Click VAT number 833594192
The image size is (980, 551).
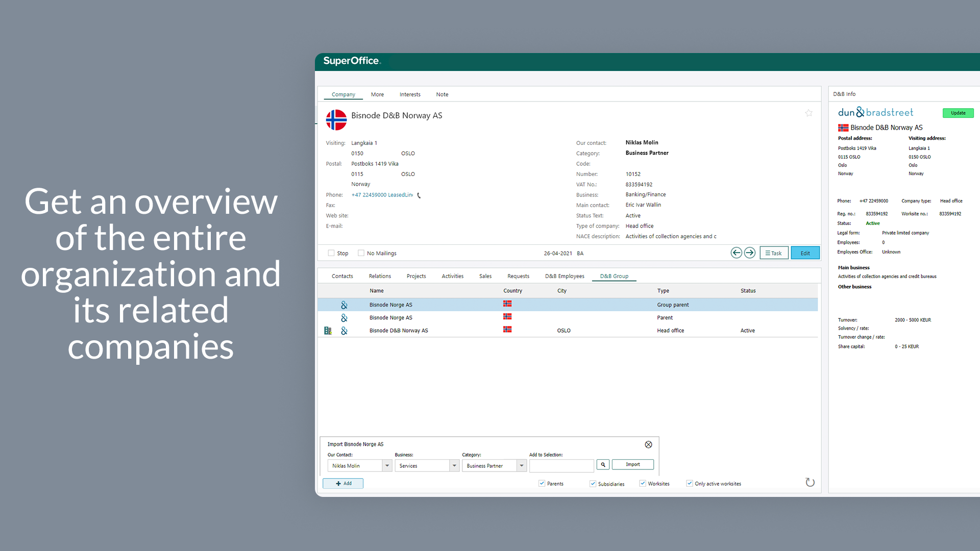coord(639,185)
